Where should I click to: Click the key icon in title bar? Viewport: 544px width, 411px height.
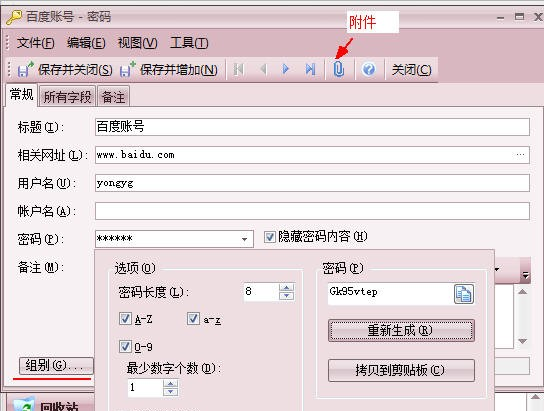pos(14,17)
